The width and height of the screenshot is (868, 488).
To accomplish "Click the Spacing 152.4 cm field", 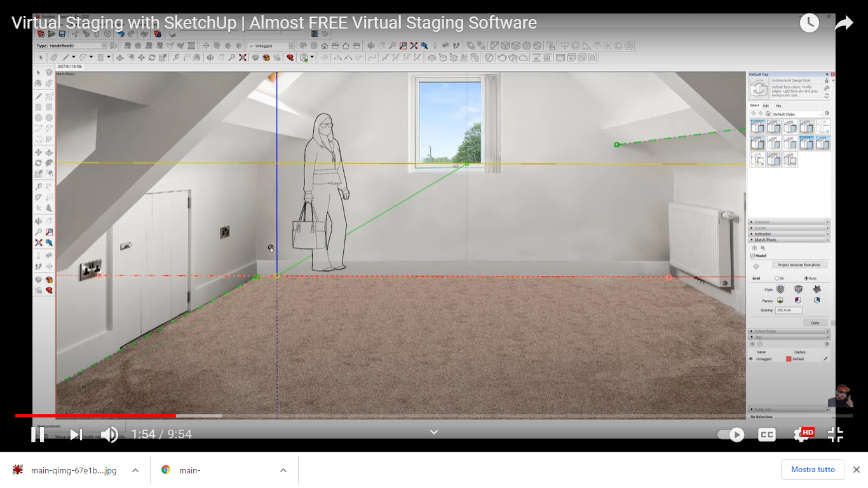I will (789, 310).
